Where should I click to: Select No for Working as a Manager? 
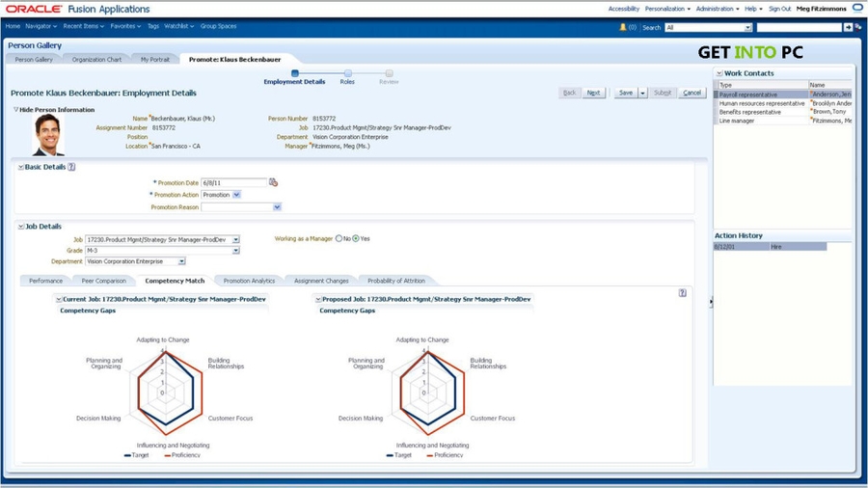click(x=339, y=238)
